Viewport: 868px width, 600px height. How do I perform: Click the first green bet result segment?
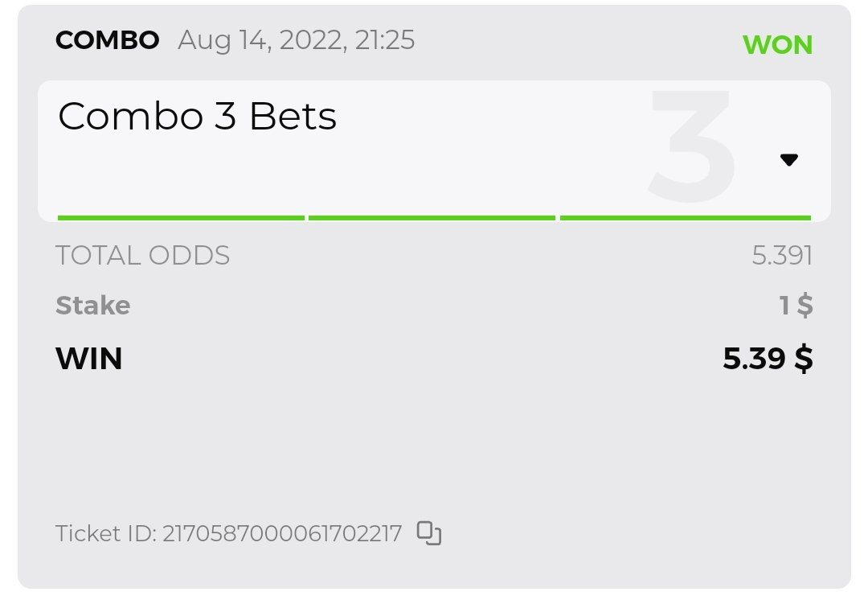click(x=181, y=217)
